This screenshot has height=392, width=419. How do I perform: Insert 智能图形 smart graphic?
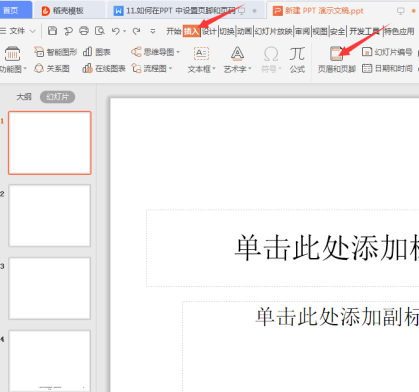pos(55,52)
